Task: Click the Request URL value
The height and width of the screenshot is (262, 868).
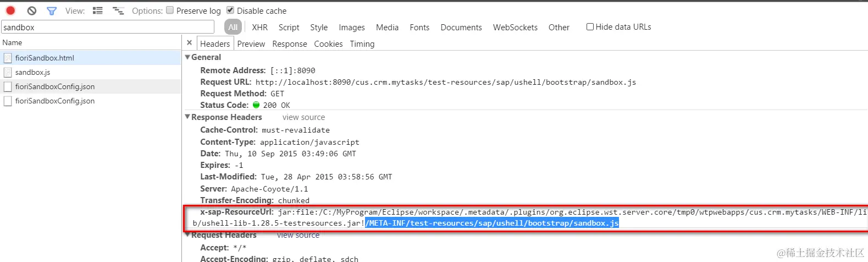Action: coord(446,82)
